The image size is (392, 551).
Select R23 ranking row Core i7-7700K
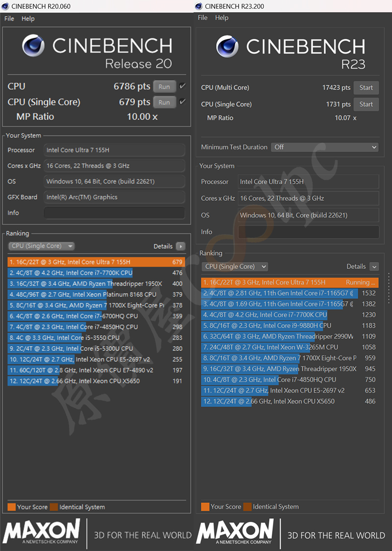[290, 315]
